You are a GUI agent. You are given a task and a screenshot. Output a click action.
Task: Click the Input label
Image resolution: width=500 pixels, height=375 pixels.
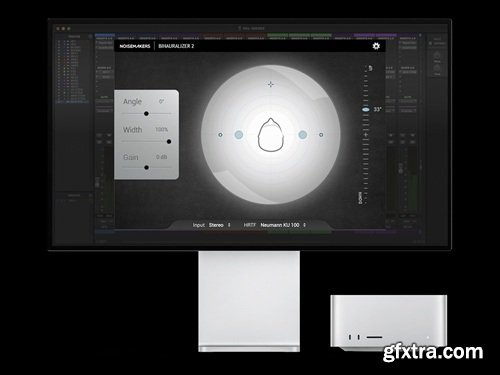pyautogui.click(x=199, y=225)
